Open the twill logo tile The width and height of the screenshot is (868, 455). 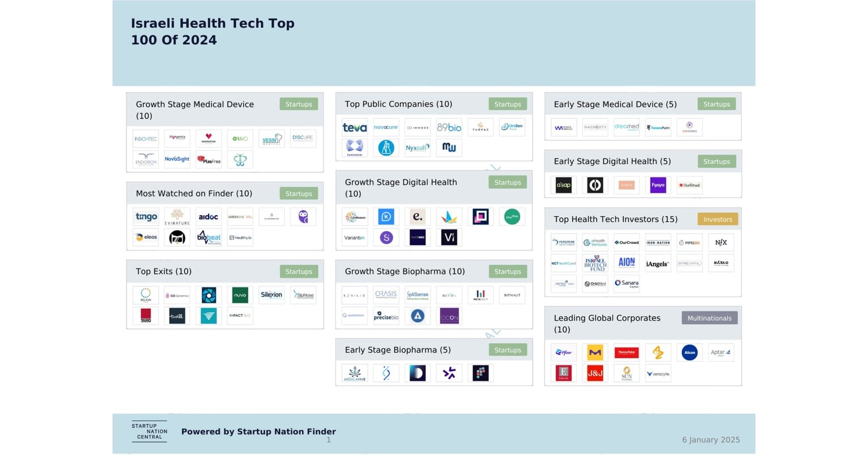pyautogui.click(x=177, y=315)
